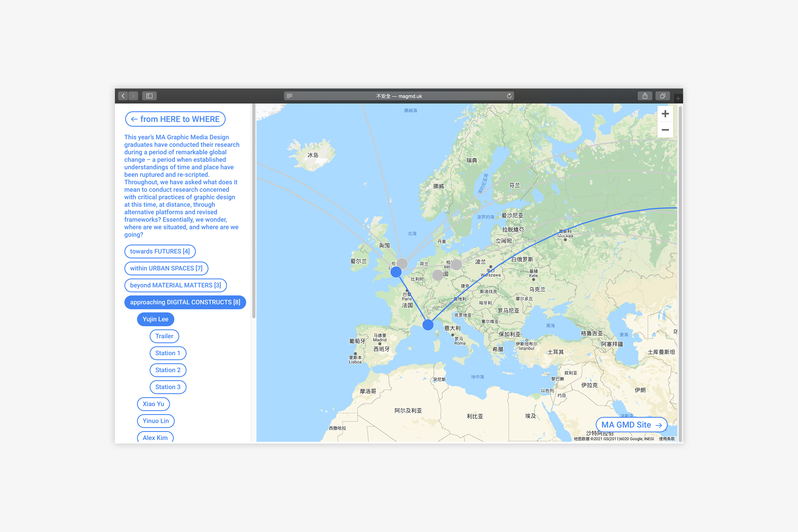Expand 'beyond MATERIAL MATTERS [3]' category
Screen dimensions: 798x532
175,285
